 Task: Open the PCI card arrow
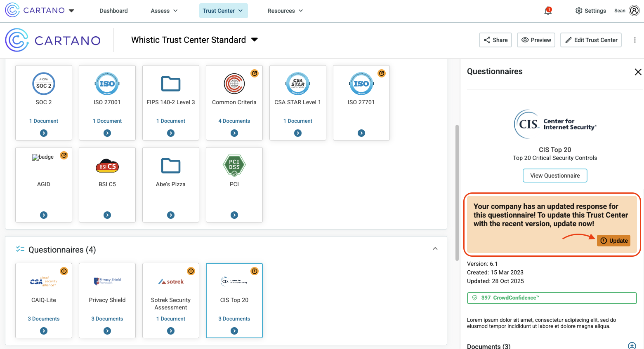point(234,215)
